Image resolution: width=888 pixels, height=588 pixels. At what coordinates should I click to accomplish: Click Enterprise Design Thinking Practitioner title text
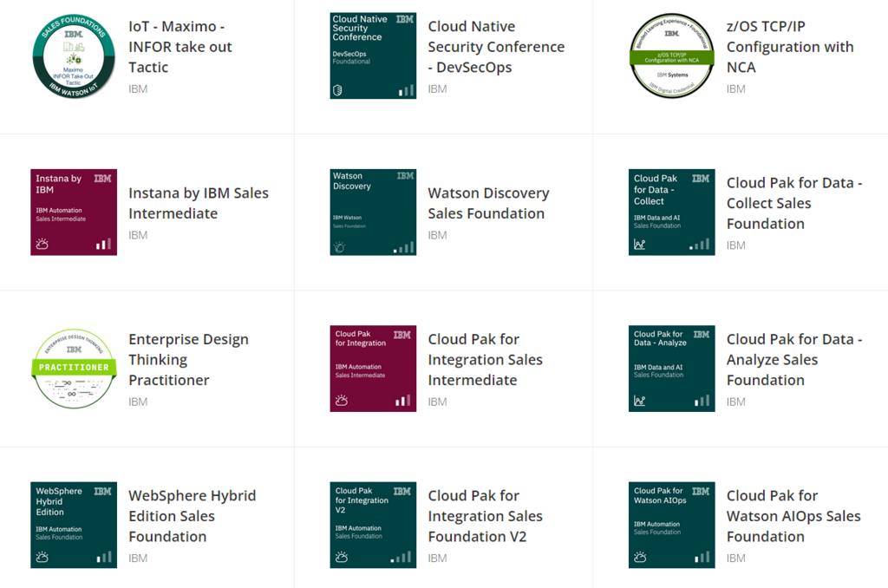click(x=188, y=359)
